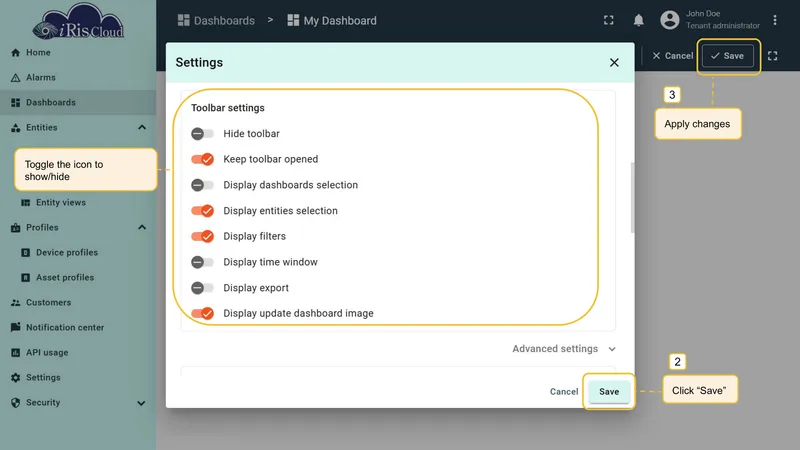This screenshot has height=450, width=800.
Task: Turn off Display filters switch
Action: click(x=202, y=236)
